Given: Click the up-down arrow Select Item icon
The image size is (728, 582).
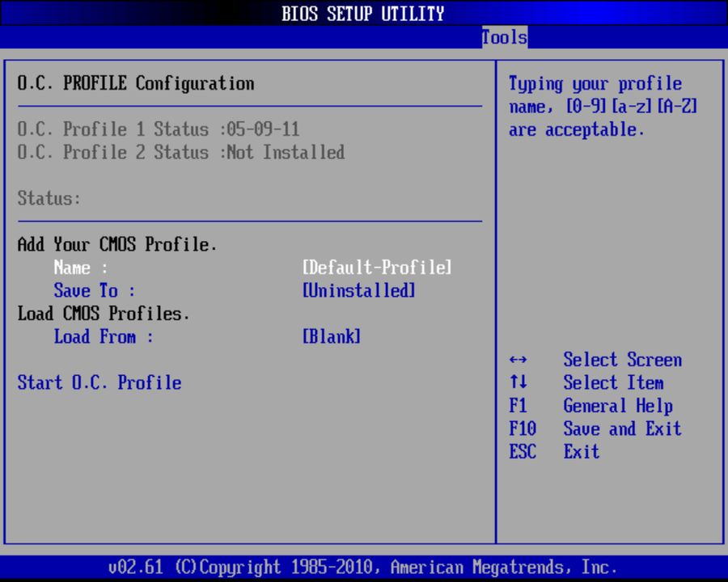Looking at the screenshot, I should [x=518, y=382].
